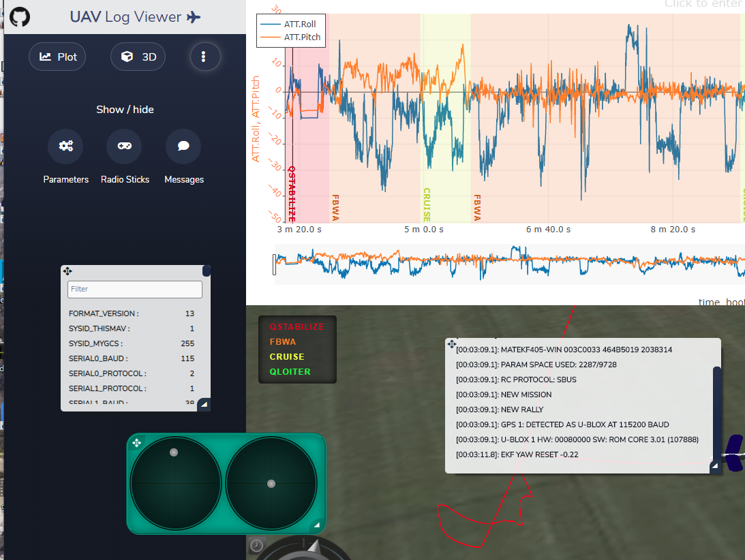Open the Messages speech-bubble icon
The image size is (745, 560).
pos(183,146)
